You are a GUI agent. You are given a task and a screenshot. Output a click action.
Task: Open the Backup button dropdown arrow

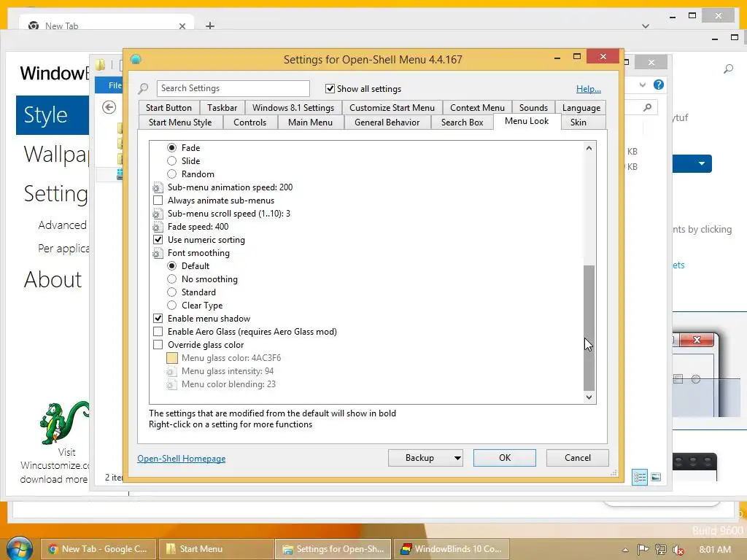pos(457,458)
